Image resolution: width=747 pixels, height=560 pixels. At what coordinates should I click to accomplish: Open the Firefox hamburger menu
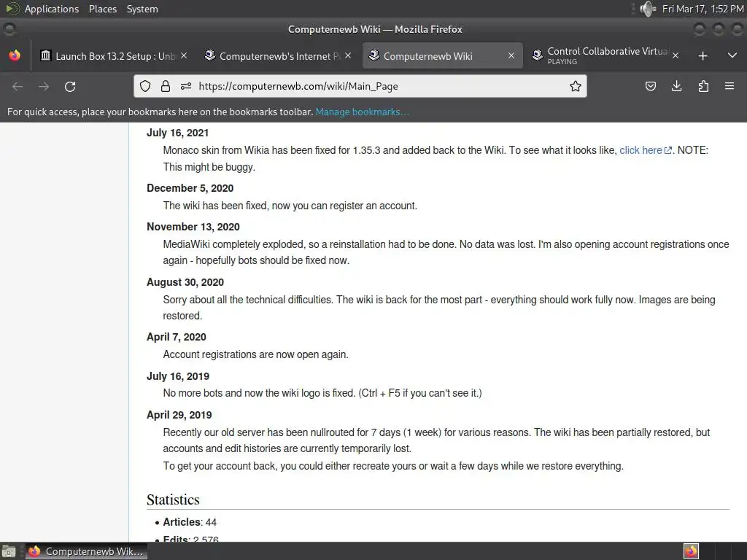click(729, 86)
